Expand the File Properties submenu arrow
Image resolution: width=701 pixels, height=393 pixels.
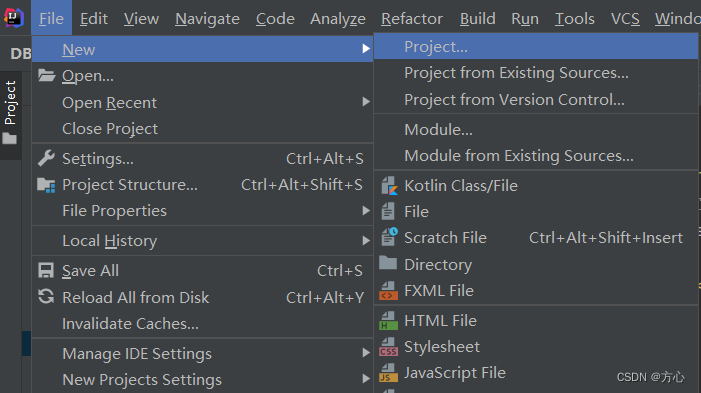366,211
